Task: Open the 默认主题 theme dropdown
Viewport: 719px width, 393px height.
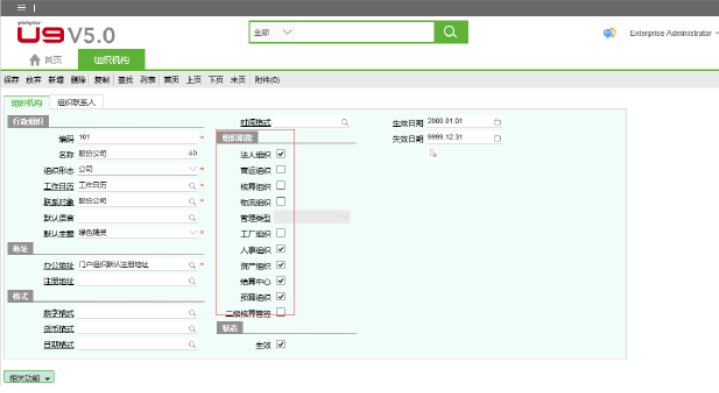Action: point(193,232)
